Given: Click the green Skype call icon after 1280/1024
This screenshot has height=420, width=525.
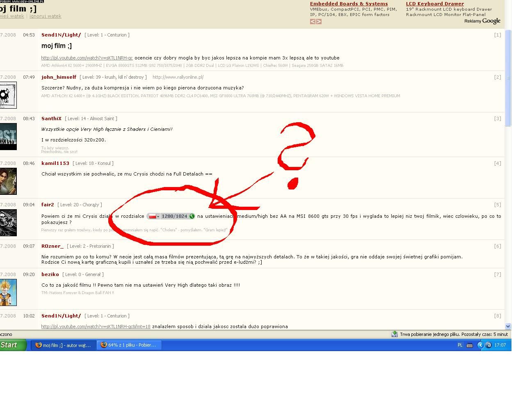Looking at the screenshot, I should point(192,216).
